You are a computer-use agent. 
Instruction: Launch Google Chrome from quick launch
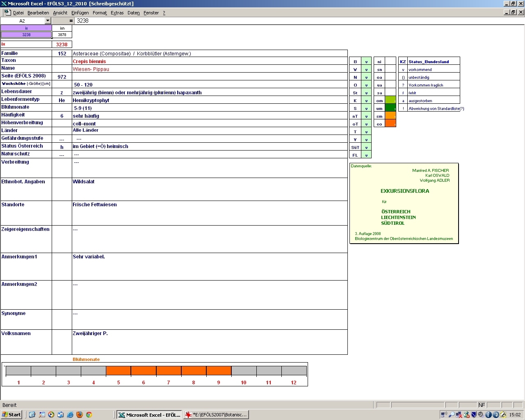click(x=89, y=415)
